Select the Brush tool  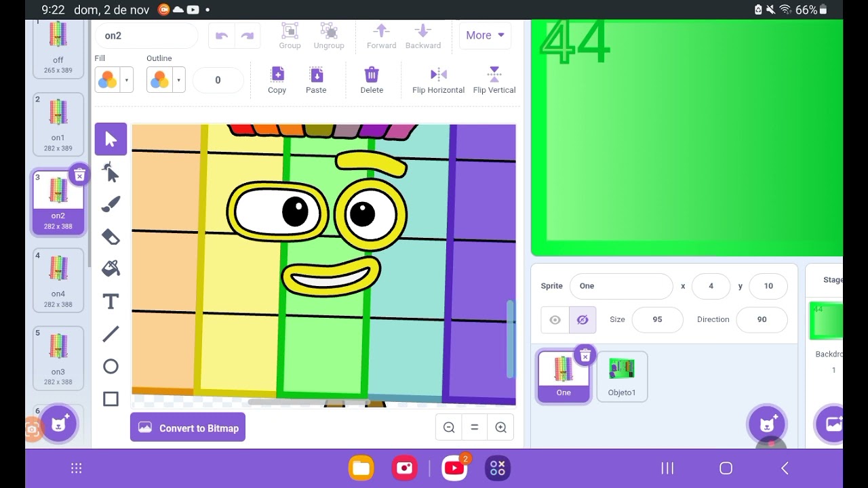(111, 205)
